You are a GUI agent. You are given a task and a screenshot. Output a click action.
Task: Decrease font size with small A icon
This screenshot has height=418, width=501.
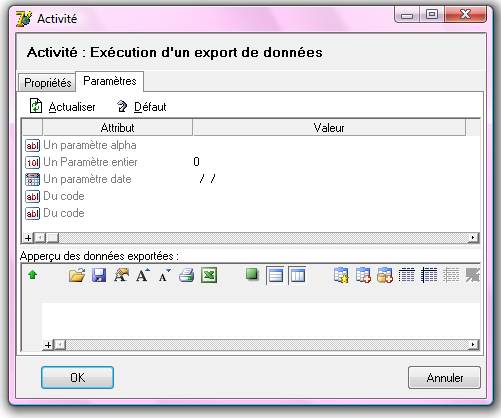[165, 276]
